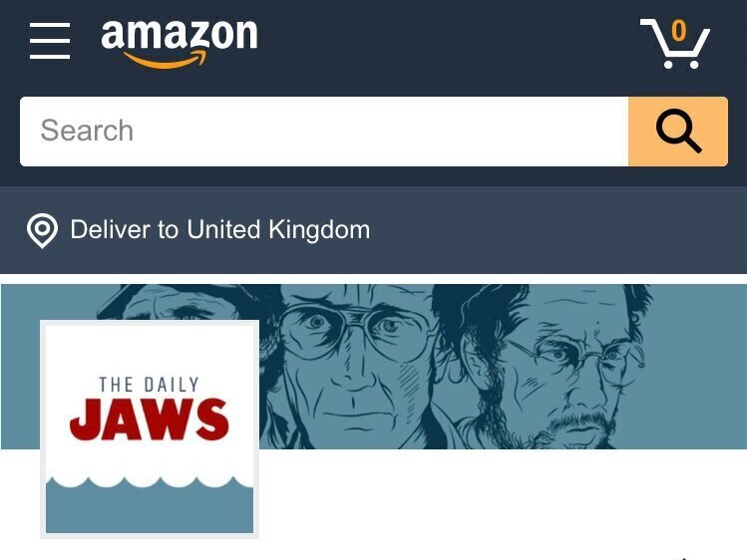
Task: Click the delivery location pin icon
Action: tap(43, 231)
